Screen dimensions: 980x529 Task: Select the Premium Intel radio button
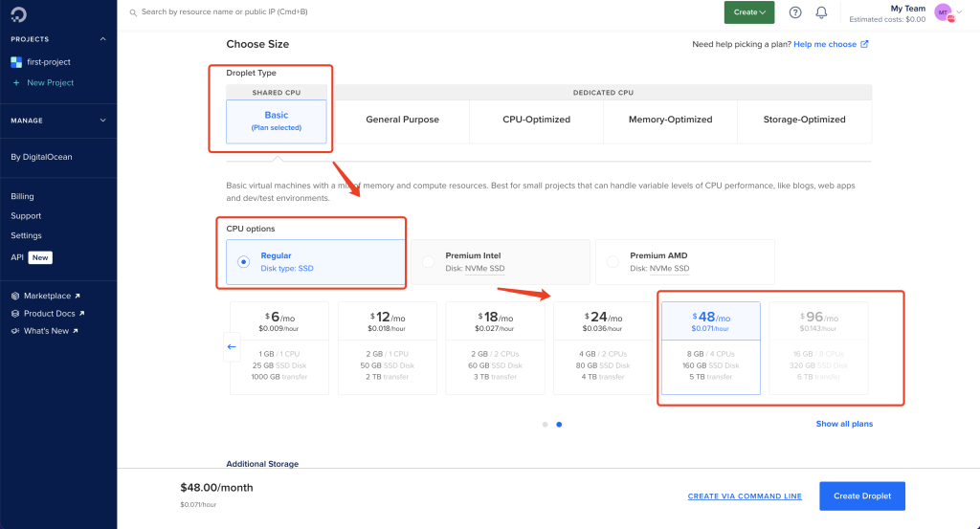tap(428, 262)
